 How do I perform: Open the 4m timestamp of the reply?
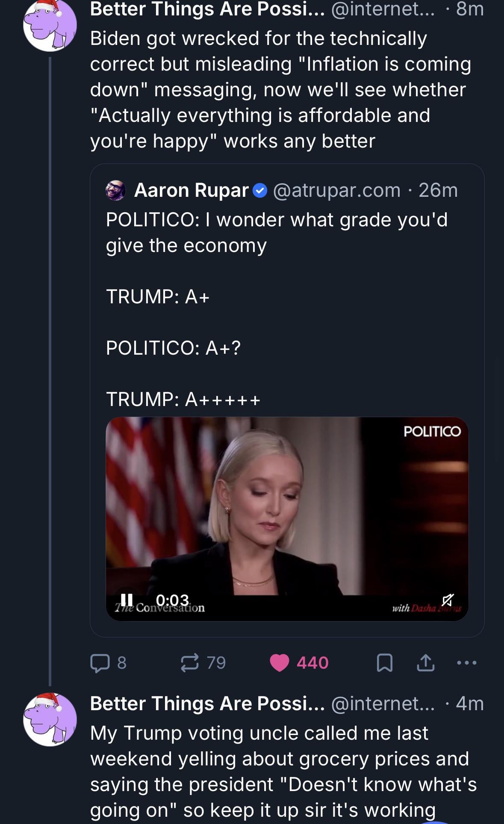(x=469, y=703)
